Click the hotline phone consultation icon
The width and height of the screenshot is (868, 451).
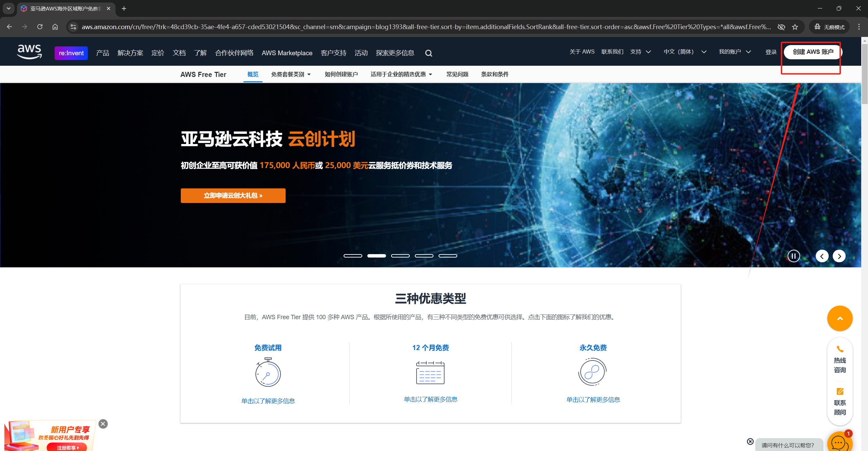[840, 349]
